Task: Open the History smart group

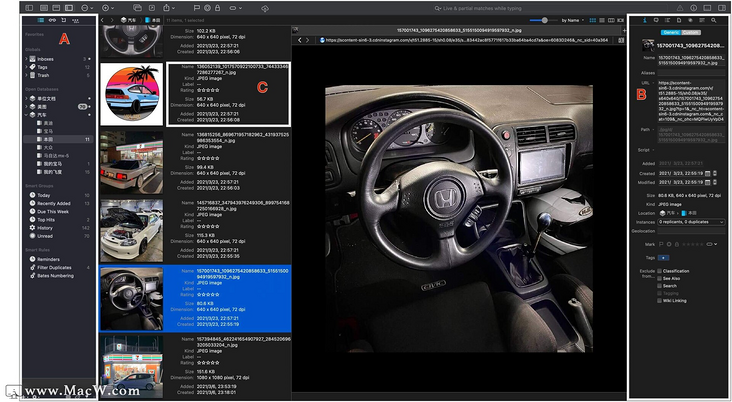Action: coord(58,228)
